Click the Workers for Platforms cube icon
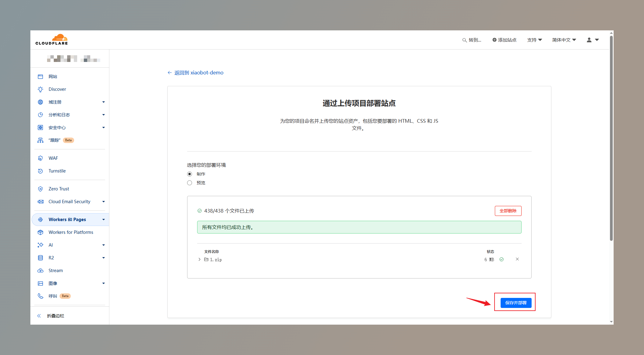 pos(40,232)
